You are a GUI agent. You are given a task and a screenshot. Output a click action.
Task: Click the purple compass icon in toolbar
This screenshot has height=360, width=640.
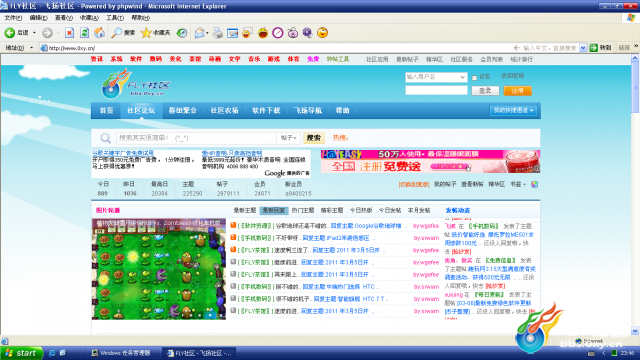pos(278,33)
